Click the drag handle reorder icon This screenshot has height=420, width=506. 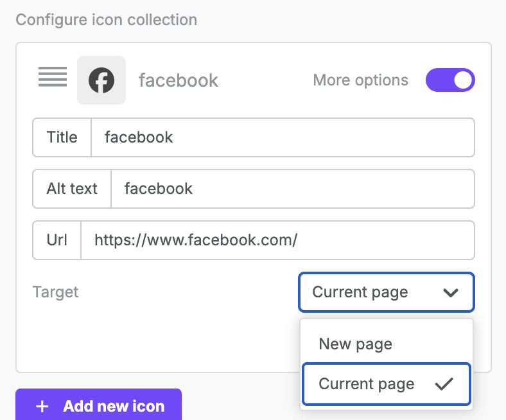pyautogui.click(x=53, y=77)
